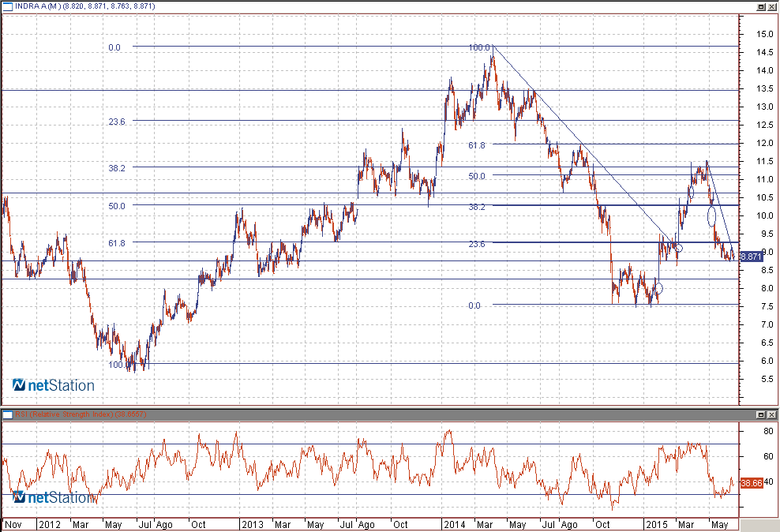Select the current RSI value label 38.66
Image resolution: width=780 pixels, height=532 pixels.
pos(752,483)
